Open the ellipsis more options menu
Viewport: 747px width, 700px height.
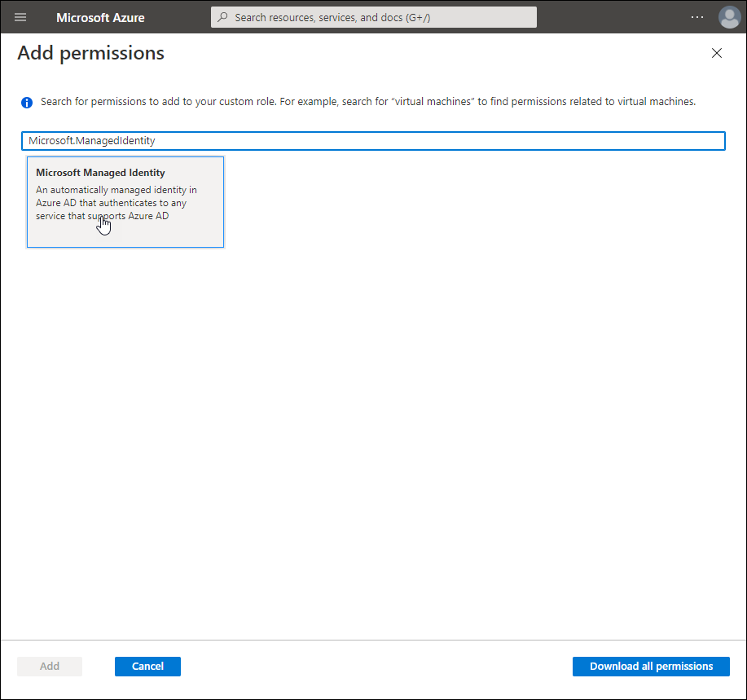696,17
